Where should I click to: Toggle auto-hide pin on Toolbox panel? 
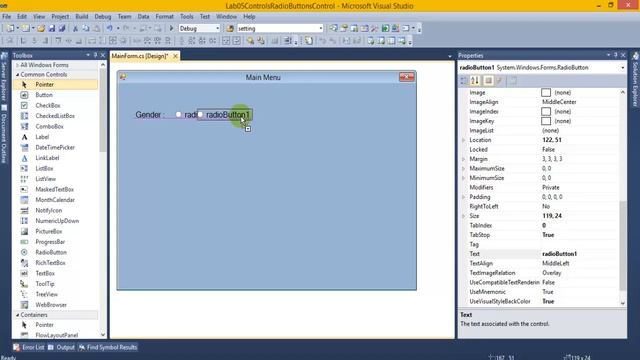(96, 55)
